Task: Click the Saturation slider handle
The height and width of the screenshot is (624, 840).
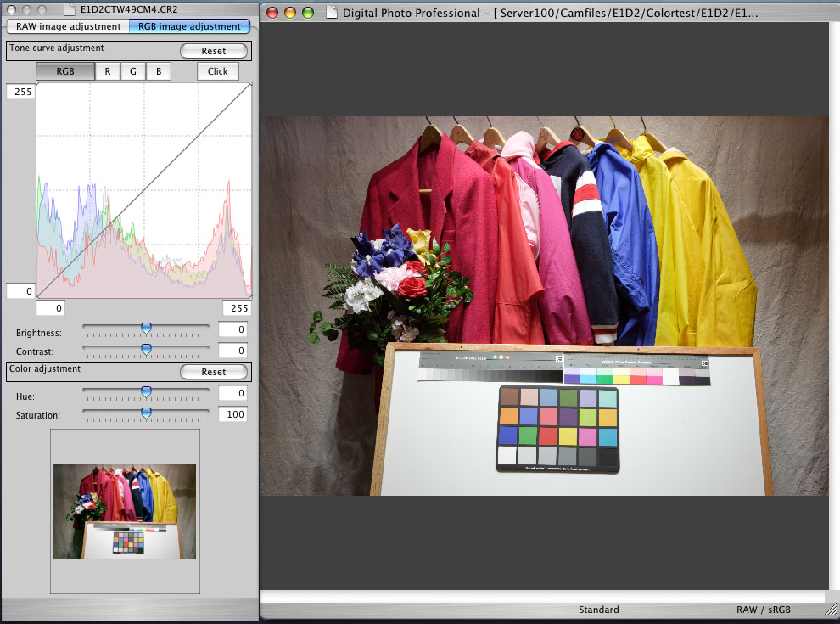Action: point(146,413)
